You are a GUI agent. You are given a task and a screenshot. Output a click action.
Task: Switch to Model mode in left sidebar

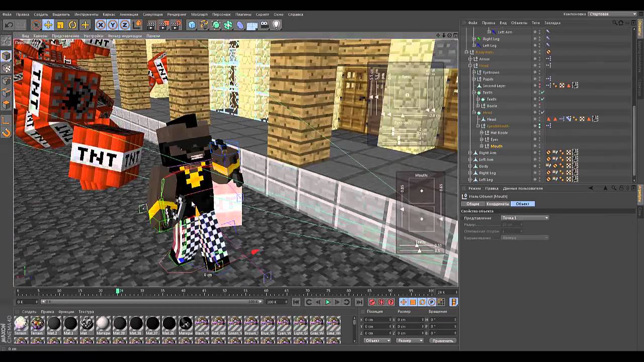(6, 56)
